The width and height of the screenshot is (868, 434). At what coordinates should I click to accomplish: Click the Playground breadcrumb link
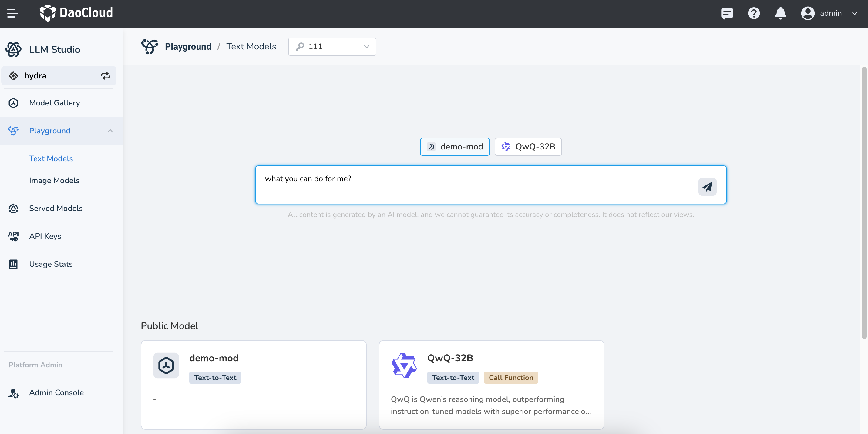click(x=188, y=46)
